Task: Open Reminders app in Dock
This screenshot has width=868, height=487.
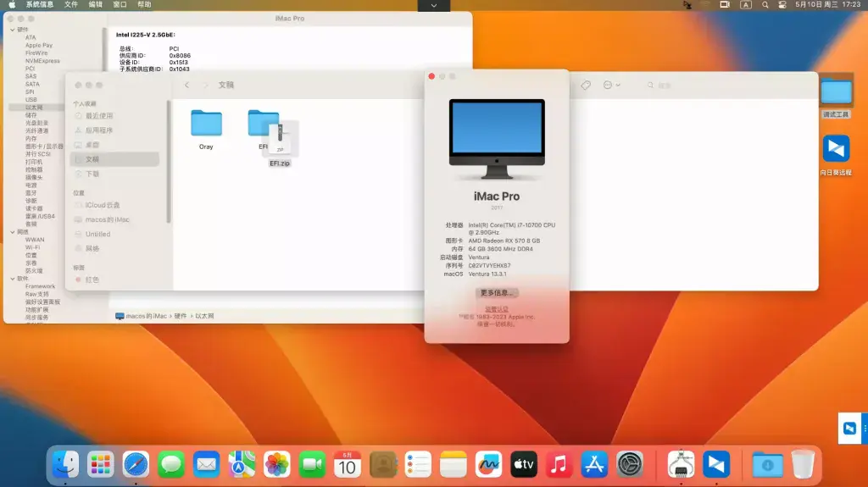Action: 418,464
